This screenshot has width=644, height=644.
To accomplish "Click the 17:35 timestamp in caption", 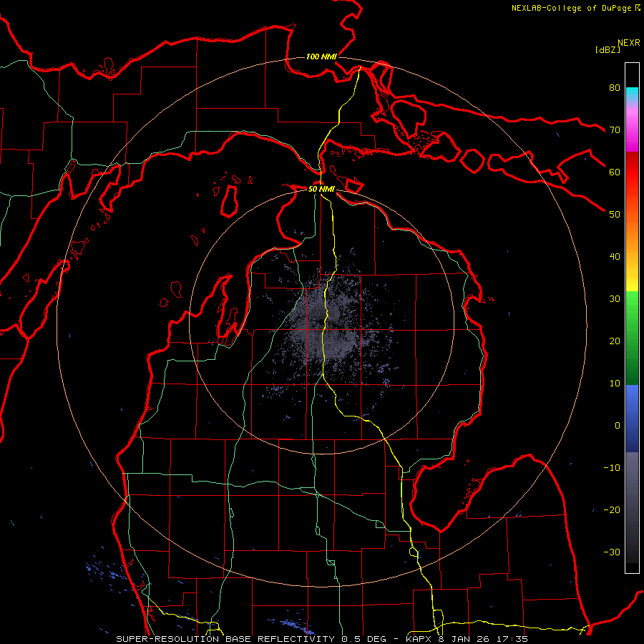I will point(513,639).
